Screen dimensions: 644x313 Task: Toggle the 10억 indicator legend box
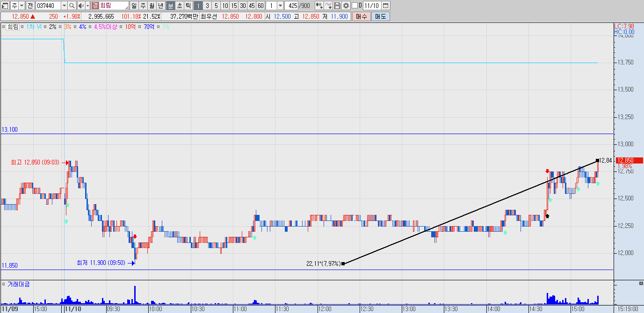121,27
